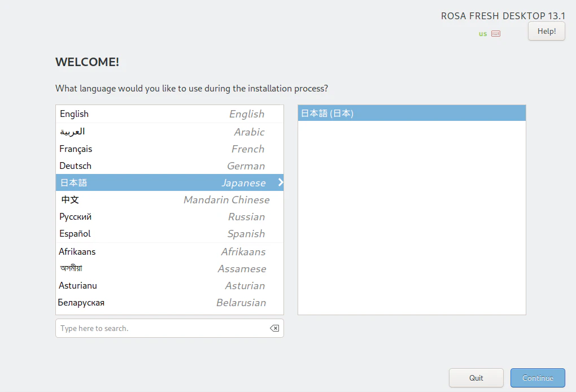Open the Help! button
Image resolution: width=576 pixels, height=392 pixels.
[x=546, y=31]
